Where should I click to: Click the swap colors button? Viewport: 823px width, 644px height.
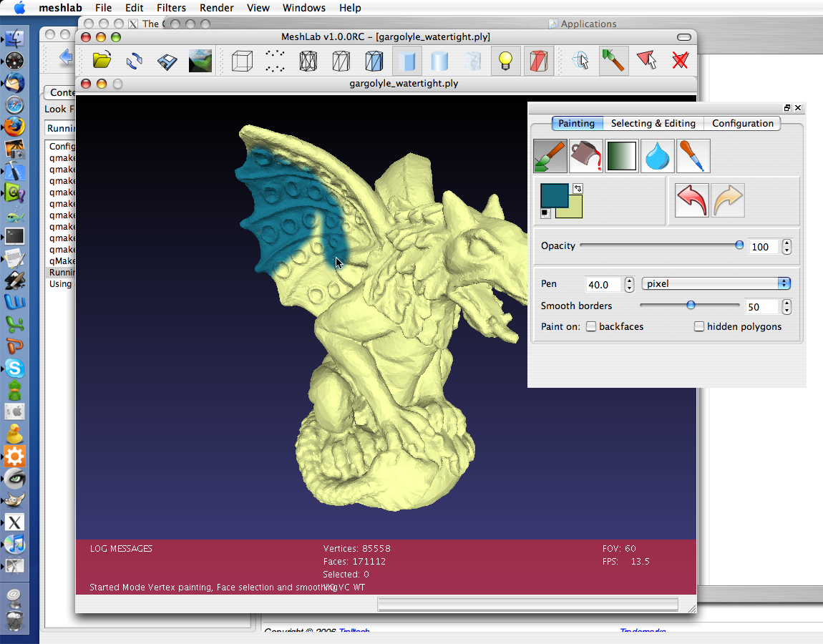click(578, 188)
